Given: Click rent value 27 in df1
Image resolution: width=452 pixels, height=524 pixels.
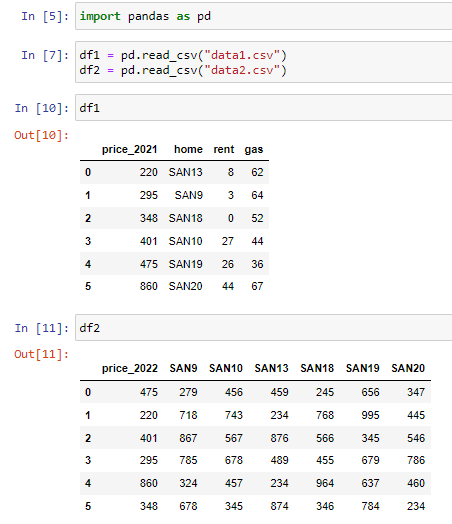Looking at the screenshot, I should 228,241.
